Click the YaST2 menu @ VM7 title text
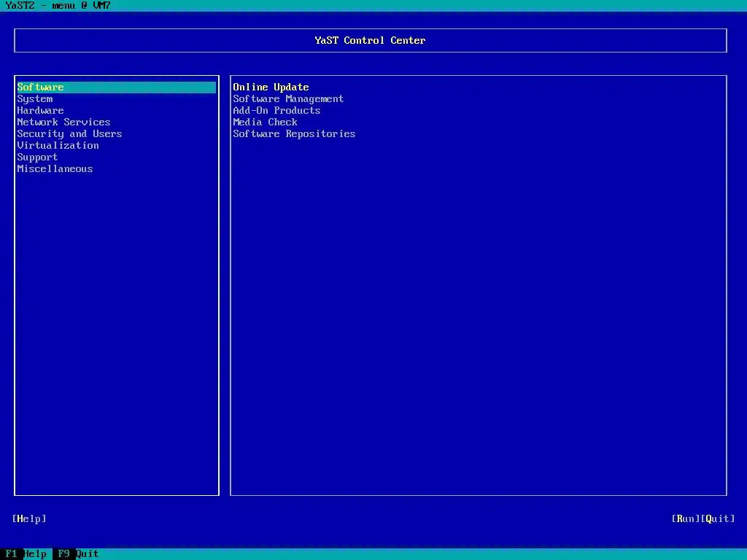The height and width of the screenshot is (560, 747). 58,6
